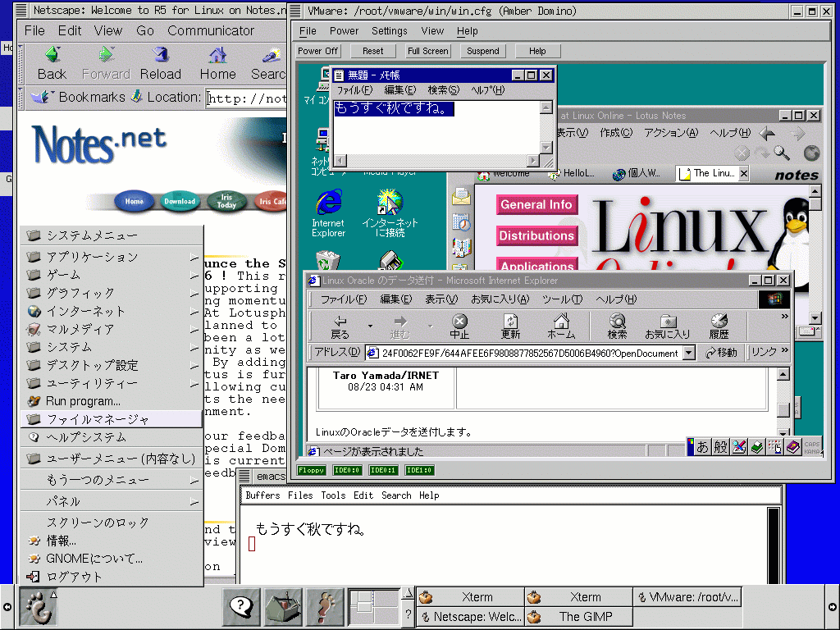Toggle the IDE0:1 device indicator in VMware
Viewport: 840px width, 630px height.
383,470
